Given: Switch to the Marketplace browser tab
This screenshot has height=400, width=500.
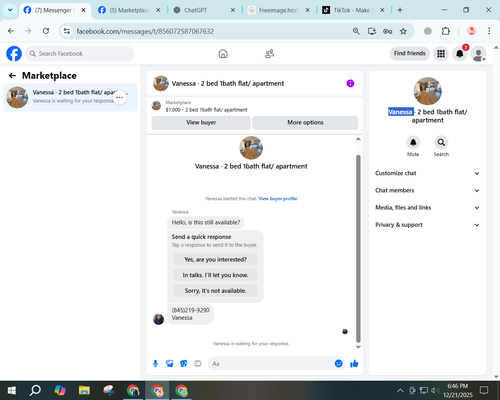Looking at the screenshot, I should [128, 10].
